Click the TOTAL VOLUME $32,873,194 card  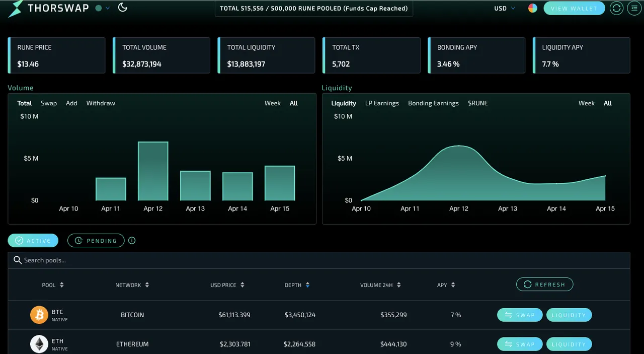tap(162, 55)
